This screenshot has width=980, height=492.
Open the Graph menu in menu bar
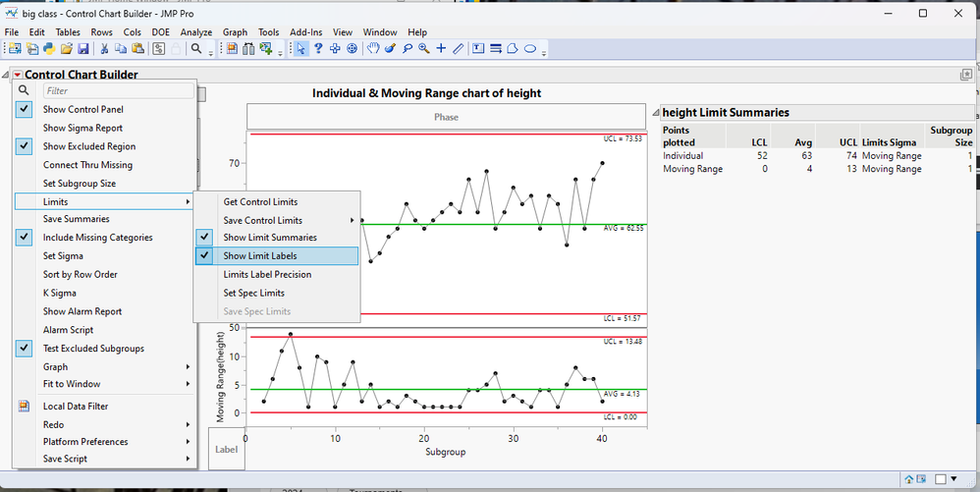(x=235, y=31)
